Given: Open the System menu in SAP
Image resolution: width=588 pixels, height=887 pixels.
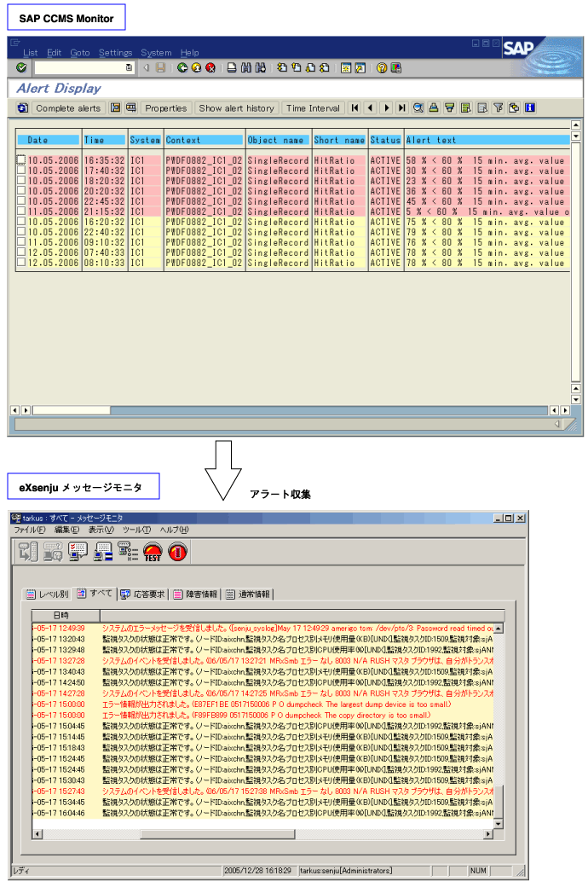Looking at the screenshot, I should coord(156,53).
